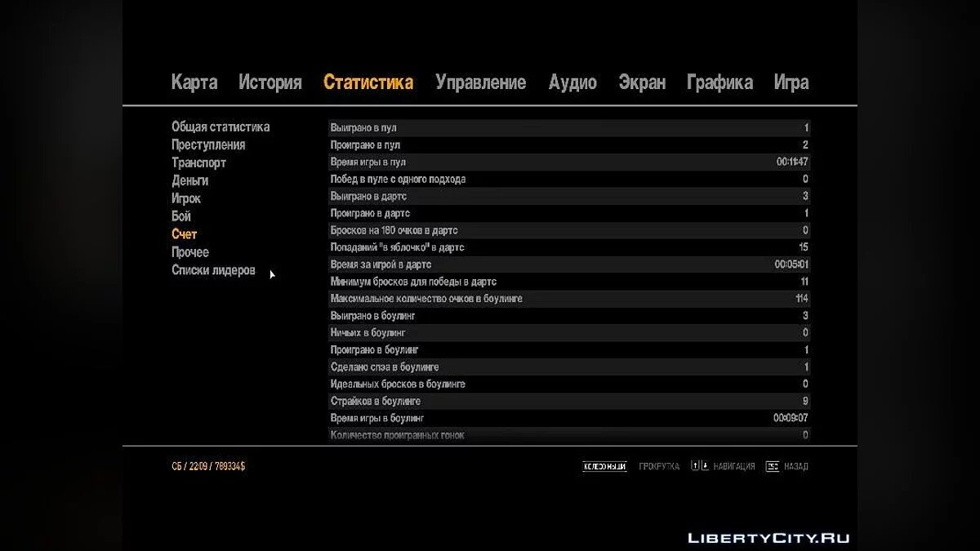
Task: Open the Управление settings tab
Action: 480,82
